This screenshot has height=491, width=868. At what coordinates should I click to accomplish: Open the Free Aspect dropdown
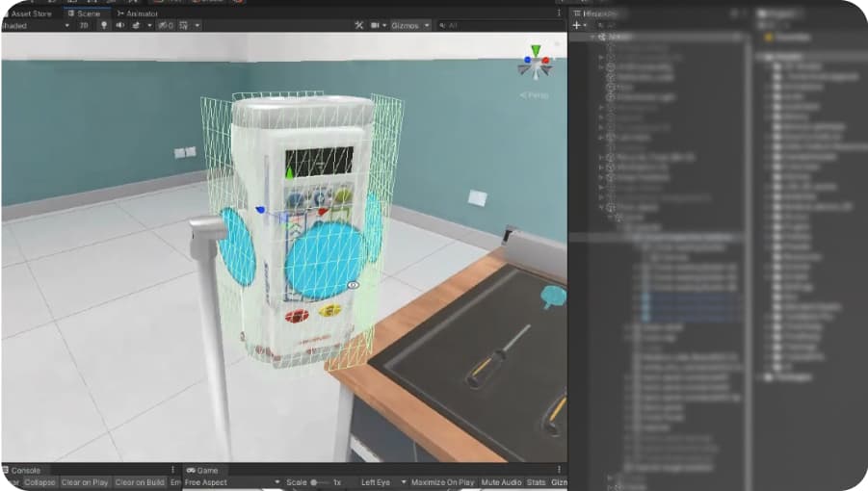click(231, 482)
